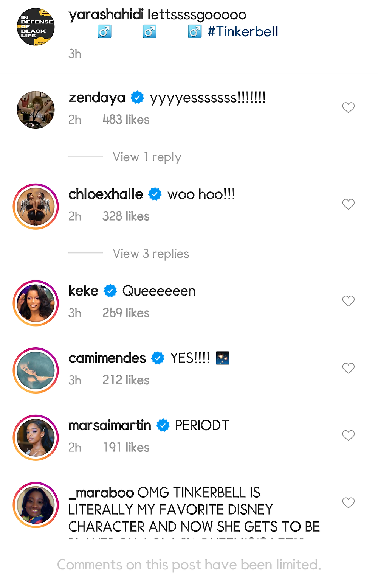The height and width of the screenshot is (588, 378).
Task: Like zendaya's comment with the heart
Action: (348, 108)
